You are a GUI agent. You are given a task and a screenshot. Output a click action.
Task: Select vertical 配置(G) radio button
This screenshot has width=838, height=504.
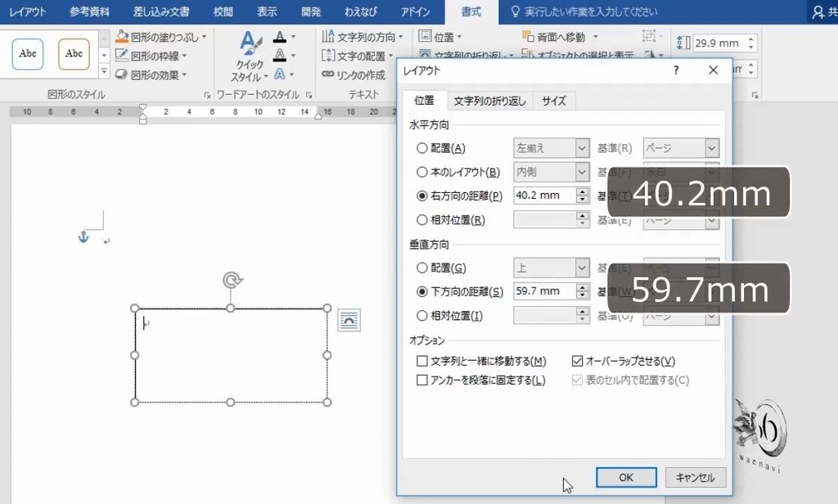(422, 268)
